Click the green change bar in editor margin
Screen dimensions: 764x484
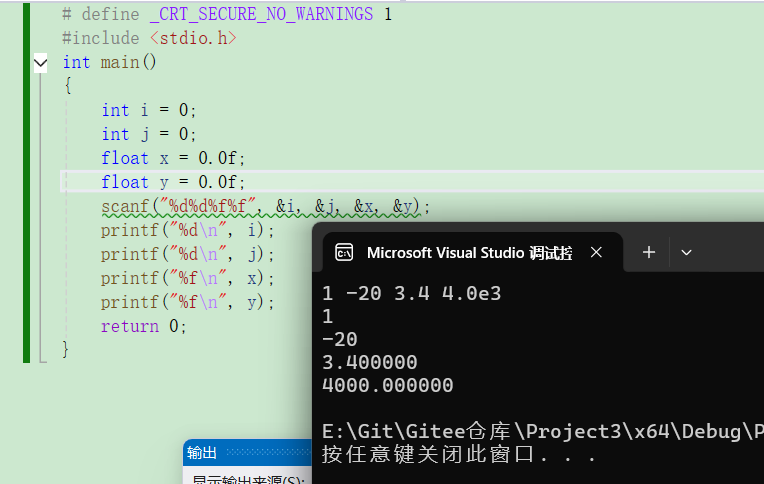click(x=27, y=180)
